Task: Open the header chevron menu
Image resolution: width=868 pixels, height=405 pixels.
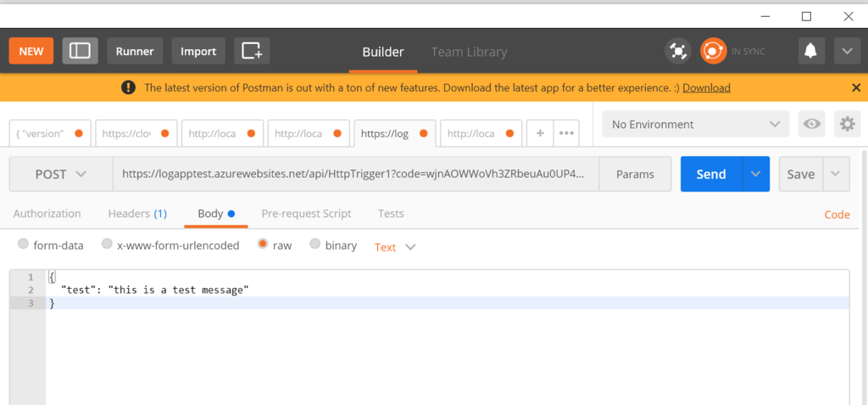Action: [847, 51]
